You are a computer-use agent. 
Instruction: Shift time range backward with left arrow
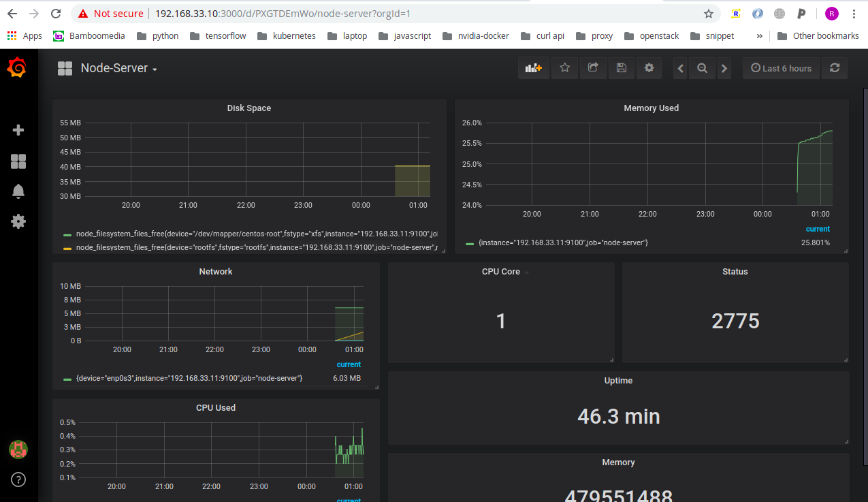coord(680,68)
